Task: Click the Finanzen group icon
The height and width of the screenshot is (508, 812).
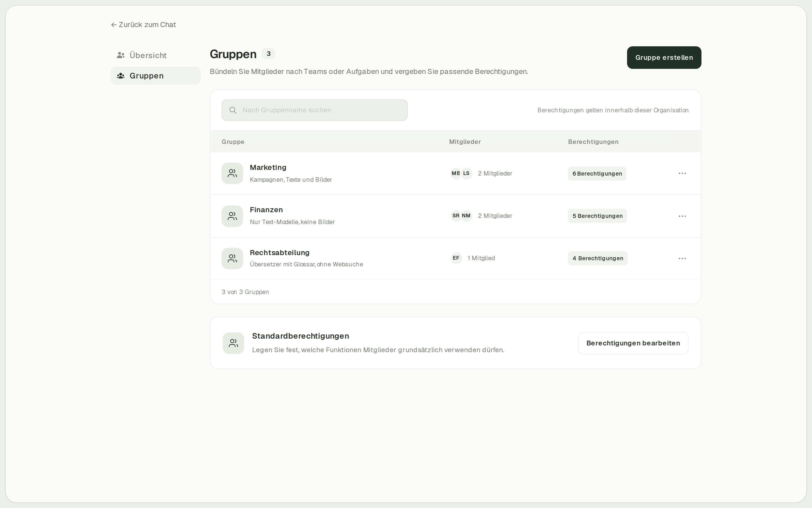Action: [x=232, y=216]
